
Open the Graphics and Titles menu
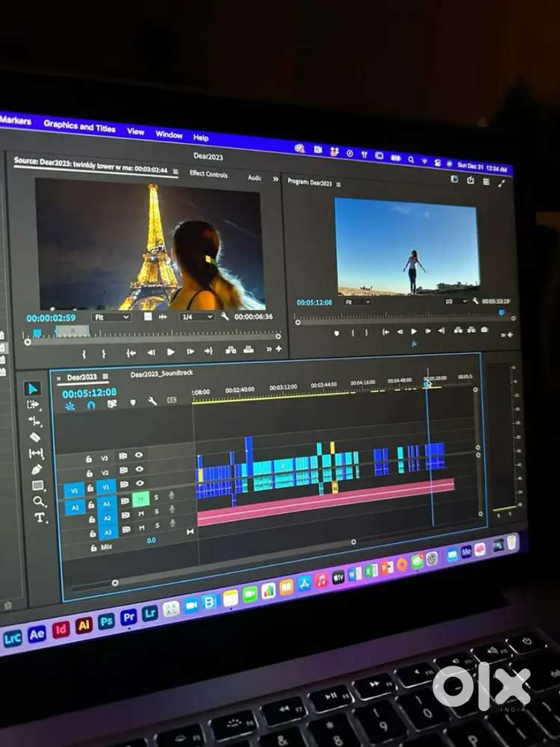pos(79,127)
